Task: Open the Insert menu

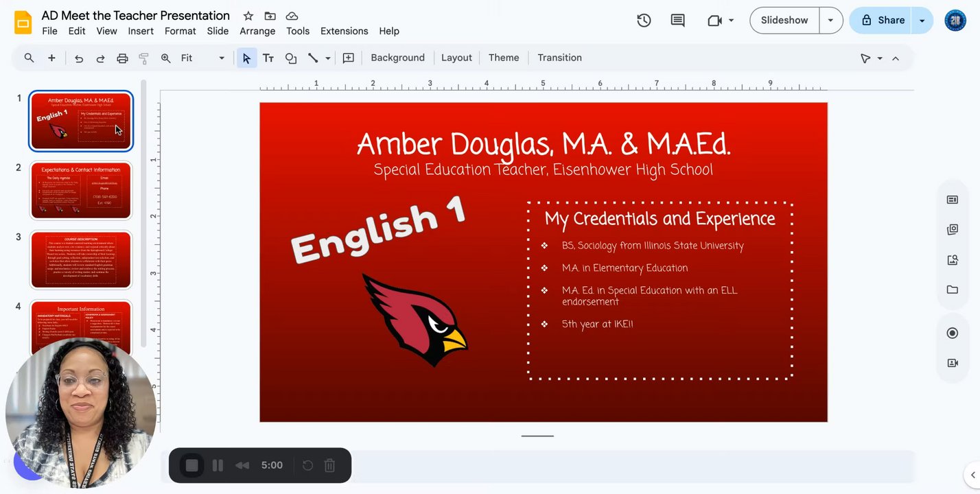Action: click(141, 31)
